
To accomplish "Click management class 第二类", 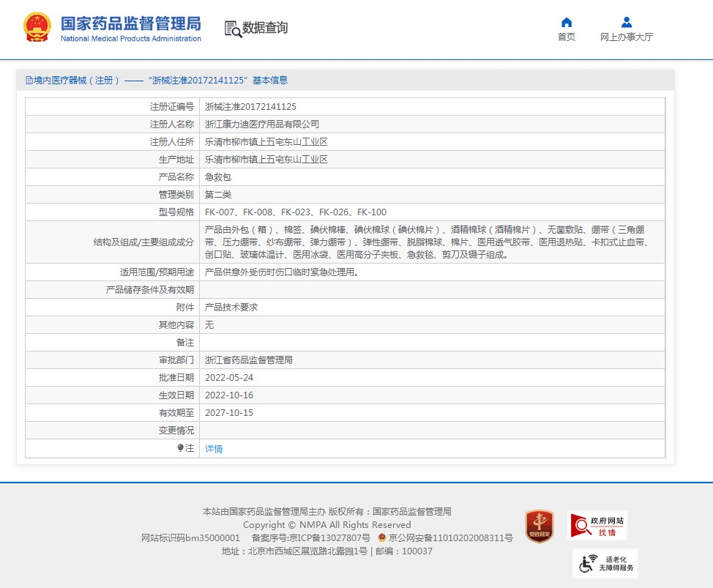I will coord(218,195).
